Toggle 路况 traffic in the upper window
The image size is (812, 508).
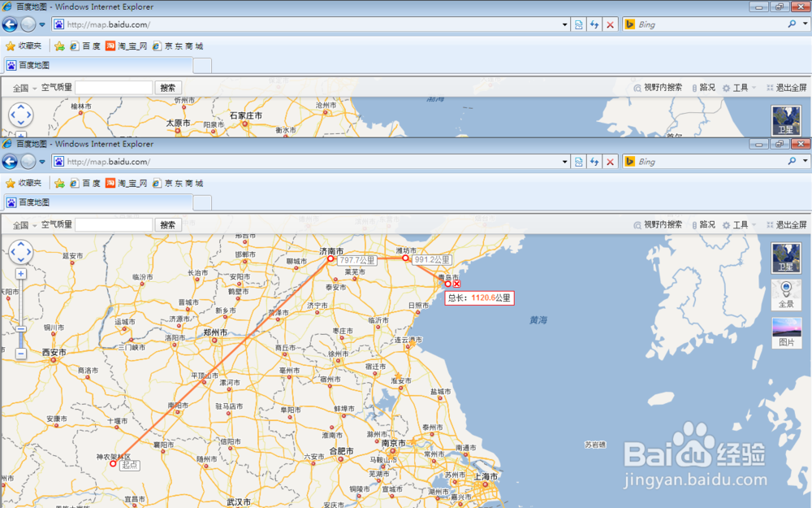click(x=703, y=88)
